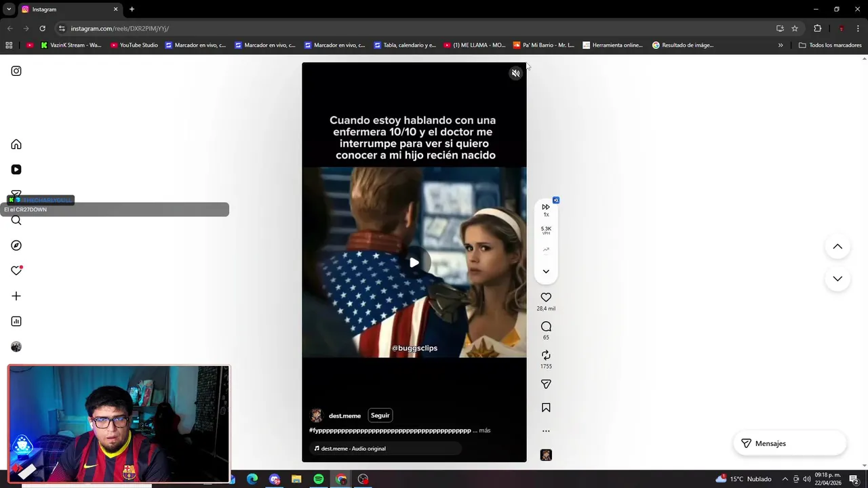Create a new post with the plus icon

tap(16, 296)
